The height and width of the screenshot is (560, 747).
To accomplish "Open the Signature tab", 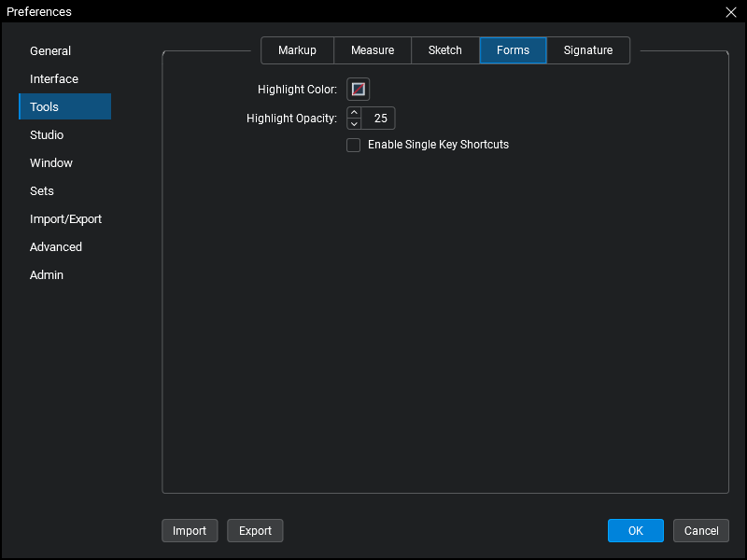I will pos(588,50).
